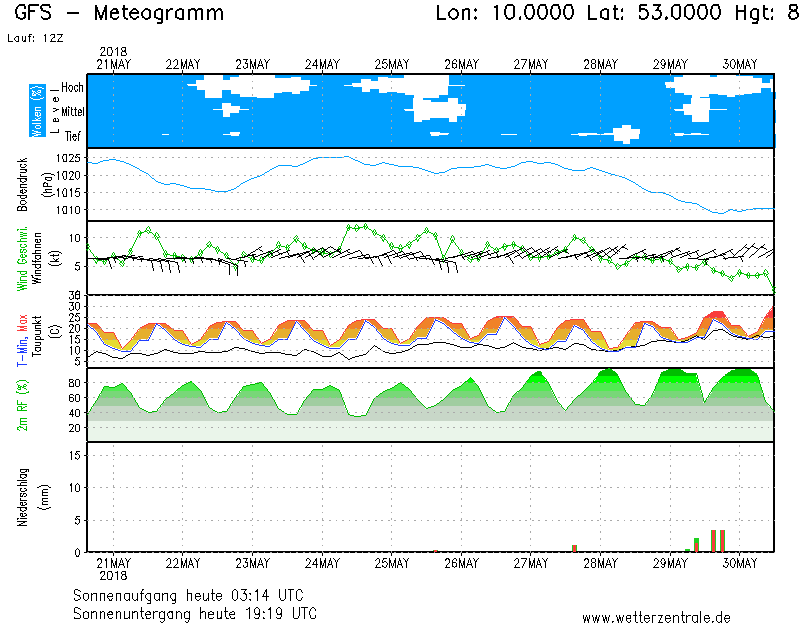Image resolution: width=800 pixels, height=625 pixels.
Task: Click the 1025 tick on the pressure axis
Action: (69, 159)
